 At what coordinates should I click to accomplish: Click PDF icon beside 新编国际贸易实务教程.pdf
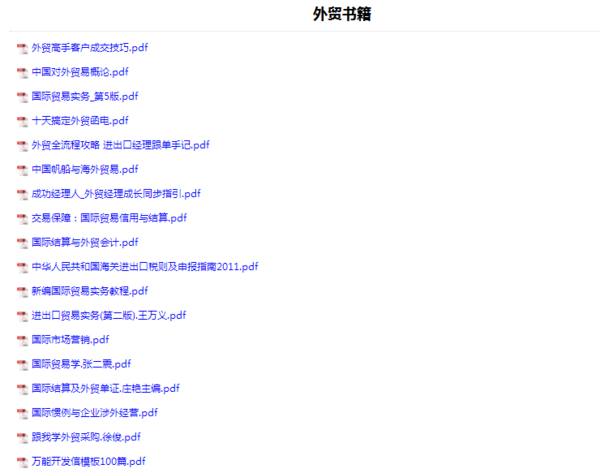coord(22,292)
